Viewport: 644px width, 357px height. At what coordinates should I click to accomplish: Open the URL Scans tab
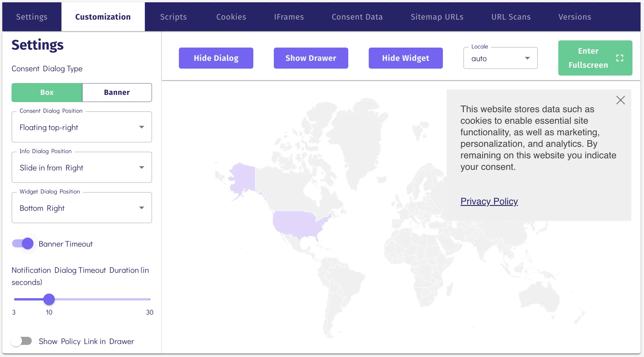(x=511, y=17)
